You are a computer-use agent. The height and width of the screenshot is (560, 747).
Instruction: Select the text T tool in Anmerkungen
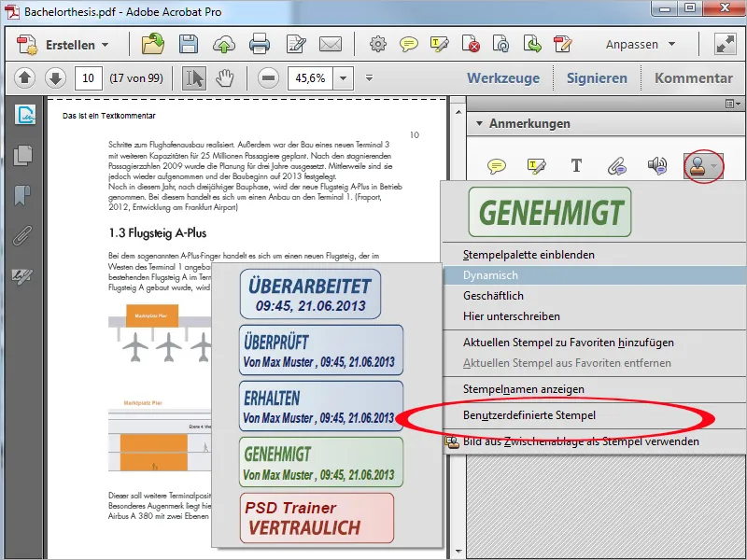(576, 166)
